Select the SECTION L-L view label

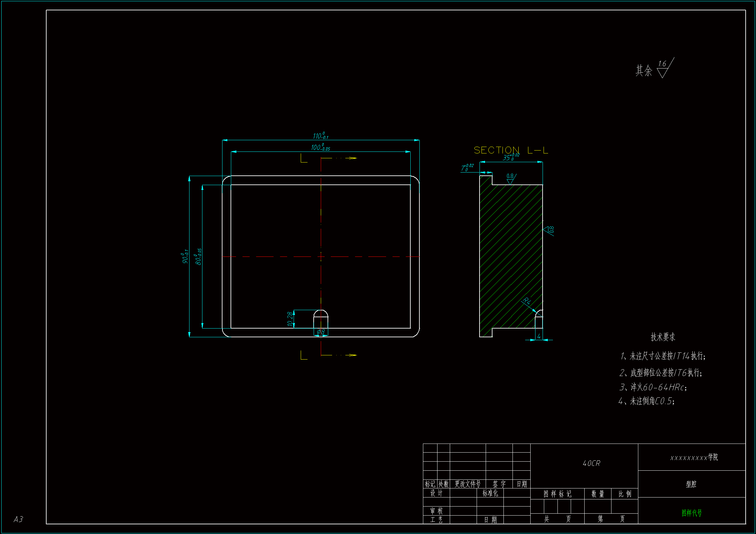tap(511, 150)
